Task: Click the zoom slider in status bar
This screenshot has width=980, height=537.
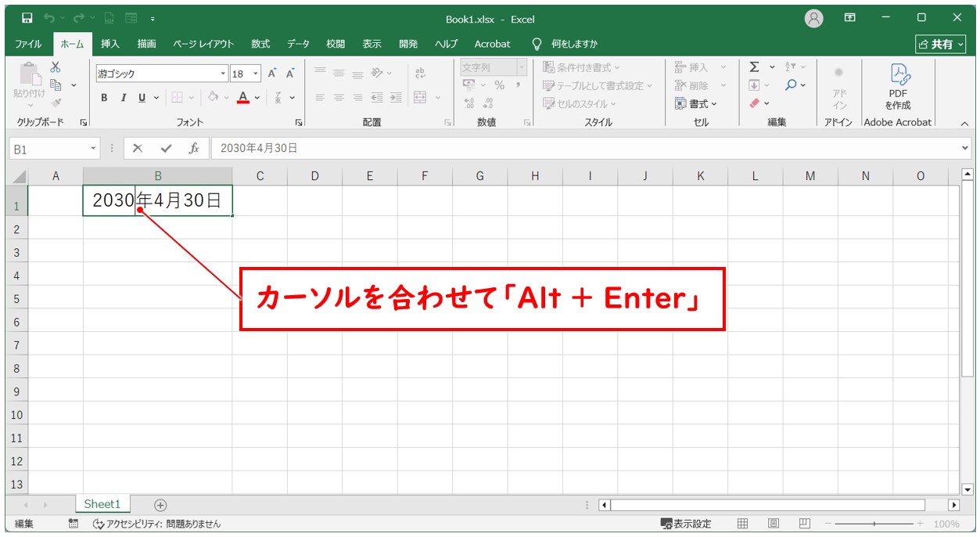Action: (x=874, y=524)
